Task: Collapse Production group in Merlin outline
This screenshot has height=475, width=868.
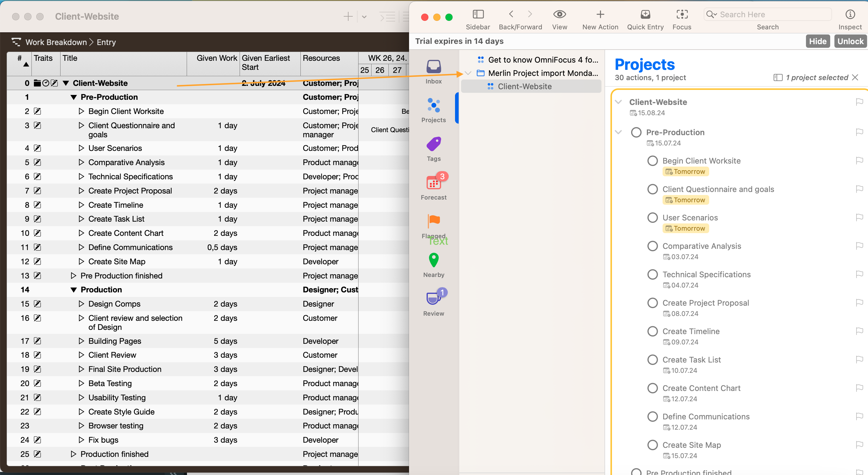Action: 74,290
